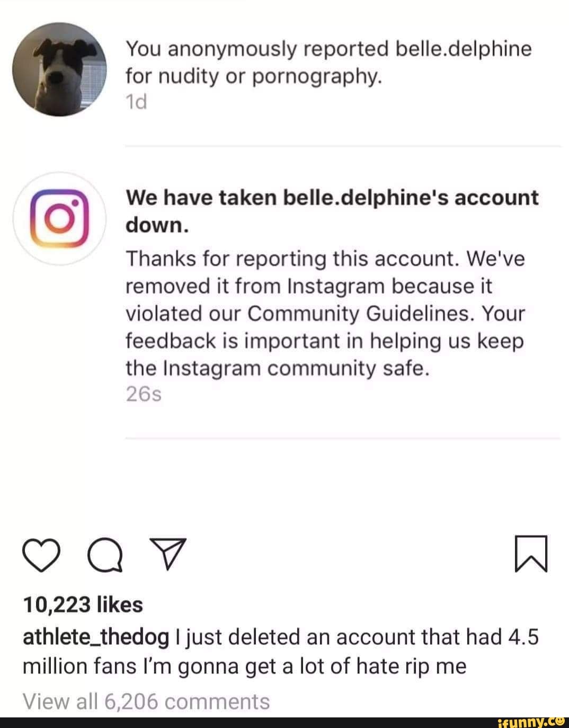Click the "26s" timestamp
The image size is (569, 728).
(143, 394)
